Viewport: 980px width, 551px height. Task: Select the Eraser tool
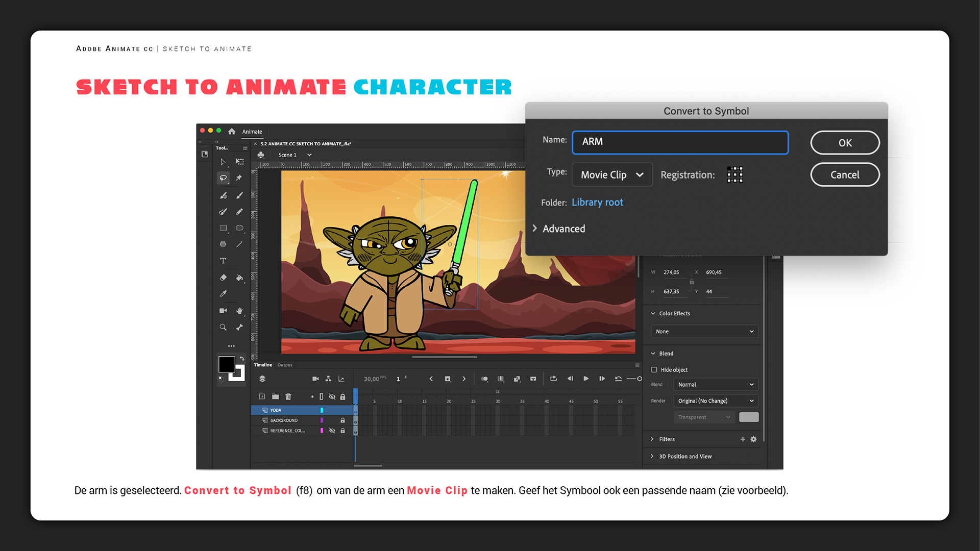pyautogui.click(x=223, y=278)
